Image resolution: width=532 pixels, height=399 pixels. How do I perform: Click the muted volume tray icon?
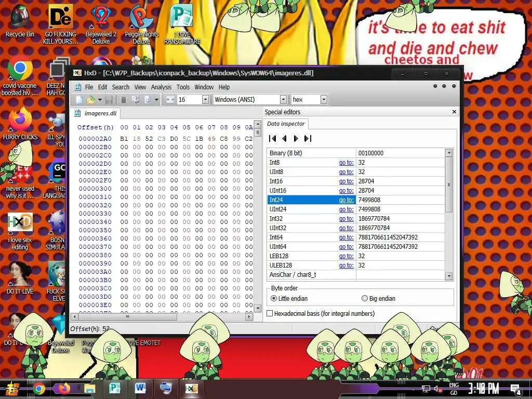coord(438,389)
